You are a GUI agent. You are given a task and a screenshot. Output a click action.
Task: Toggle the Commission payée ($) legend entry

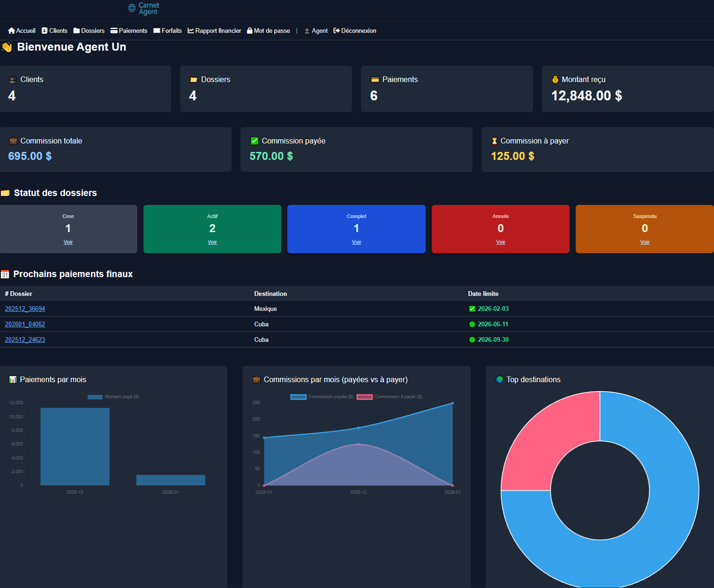(x=323, y=396)
